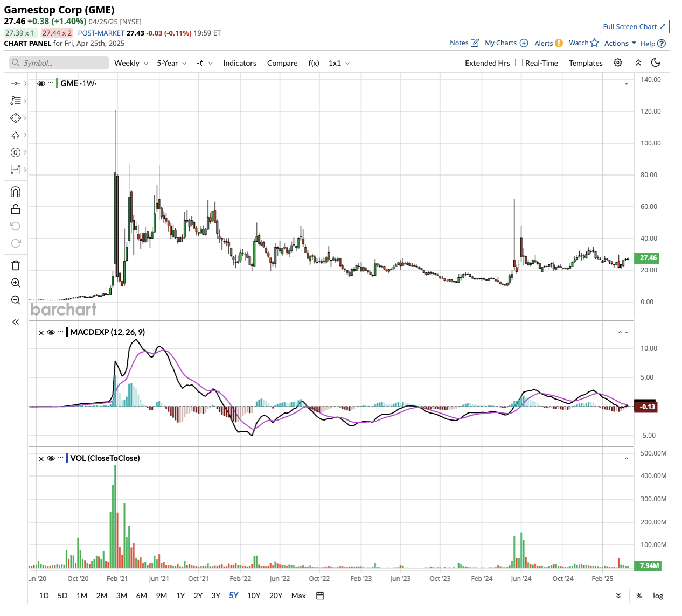Click the Alerts warning icon
The height and width of the screenshot is (616, 682).
coord(559,43)
